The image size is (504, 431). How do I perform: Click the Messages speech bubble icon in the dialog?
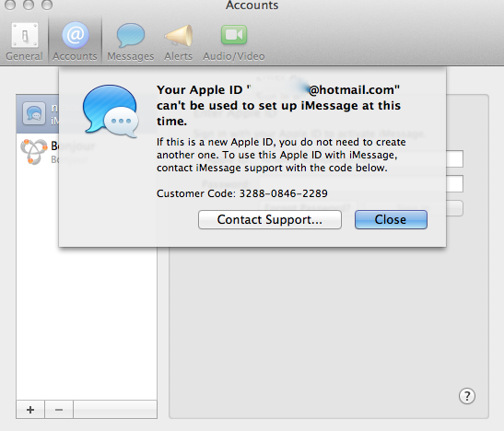tap(111, 111)
